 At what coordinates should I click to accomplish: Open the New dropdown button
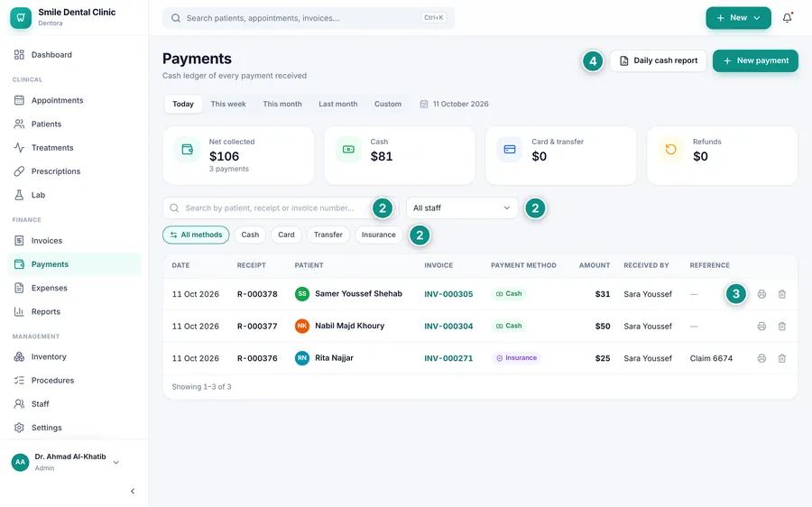tap(738, 18)
